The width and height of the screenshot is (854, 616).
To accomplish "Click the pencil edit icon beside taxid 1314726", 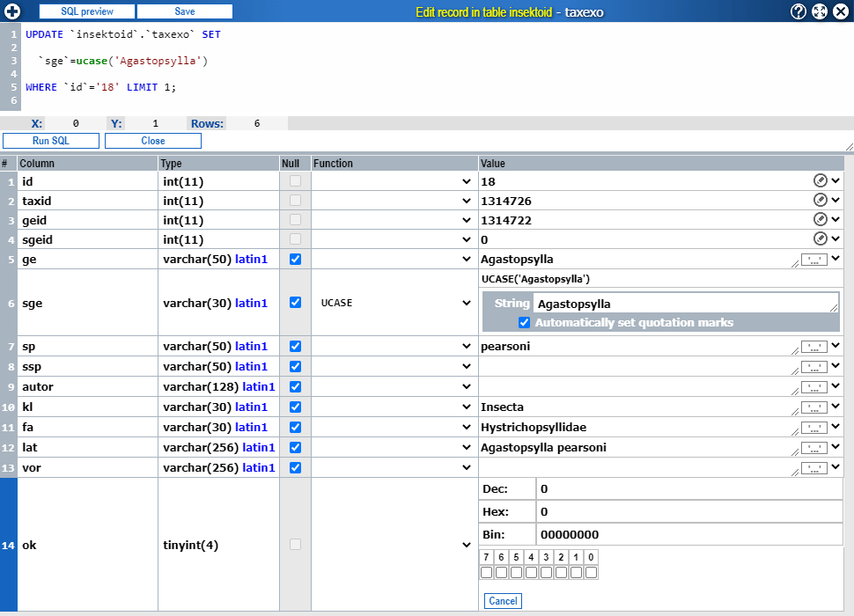I will (x=822, y=200).
